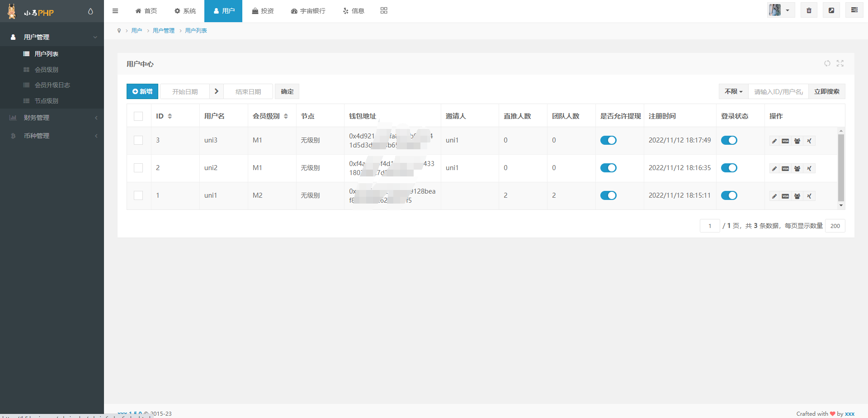Open the 投资 top navigation tab
The image size is (868, 418).
pos(263,11)
